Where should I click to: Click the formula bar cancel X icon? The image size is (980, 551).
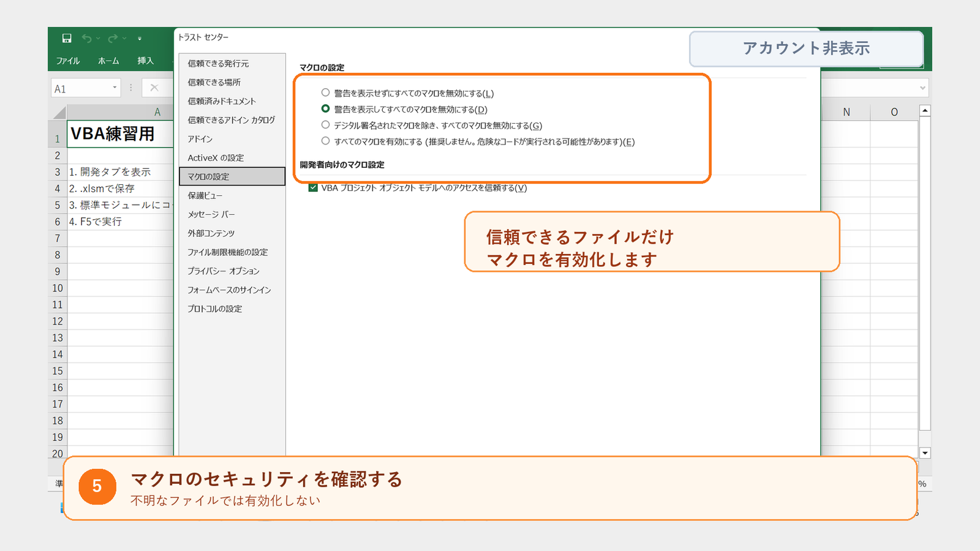click(154, 88)
